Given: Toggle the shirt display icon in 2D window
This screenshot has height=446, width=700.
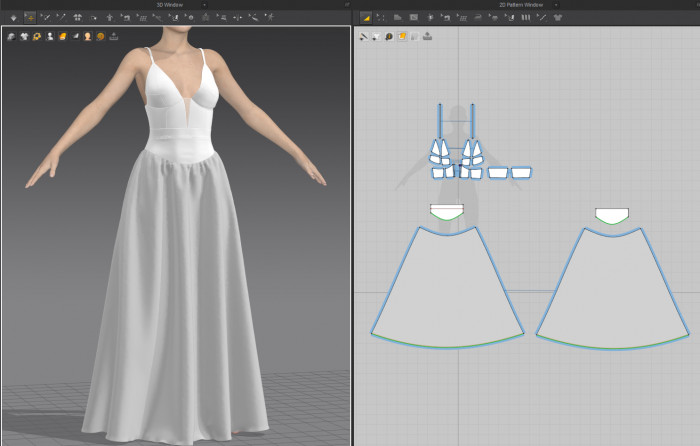Looking at the screenshot, I should (376, 37).
